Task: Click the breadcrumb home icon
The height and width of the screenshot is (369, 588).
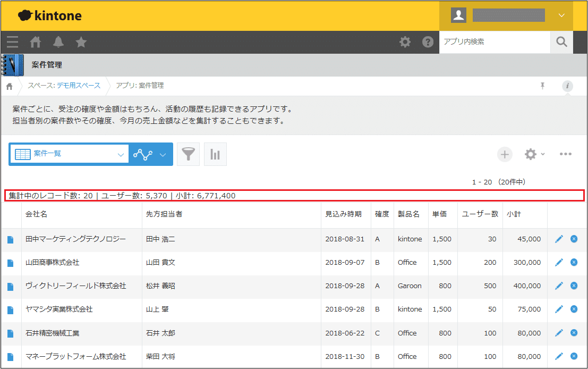Action: [x=10, y=86]
